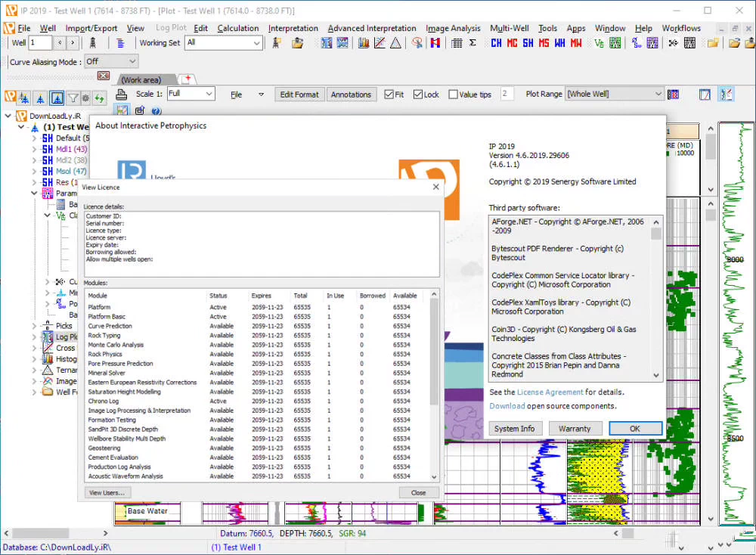Click the icon right of Plot Range dropdown
The image size is (756, 555).
pyautogui.click(x=673, y=95)
